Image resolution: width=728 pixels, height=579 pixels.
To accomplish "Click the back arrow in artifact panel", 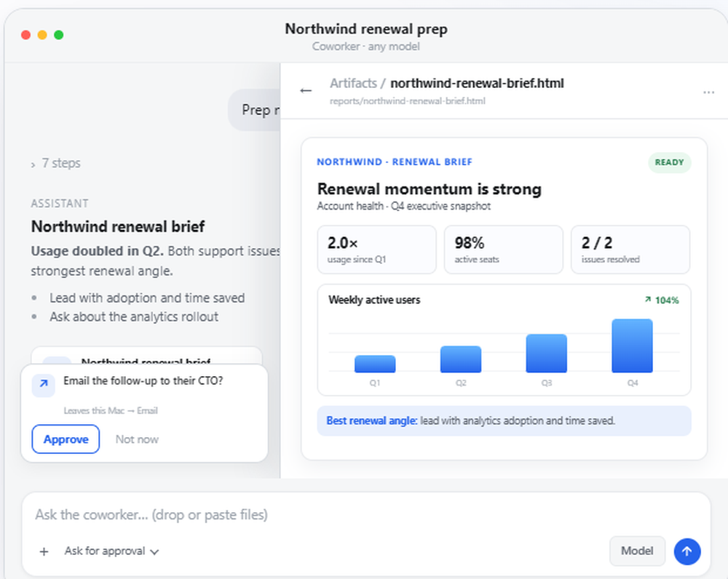I will [x=306, y=90].
